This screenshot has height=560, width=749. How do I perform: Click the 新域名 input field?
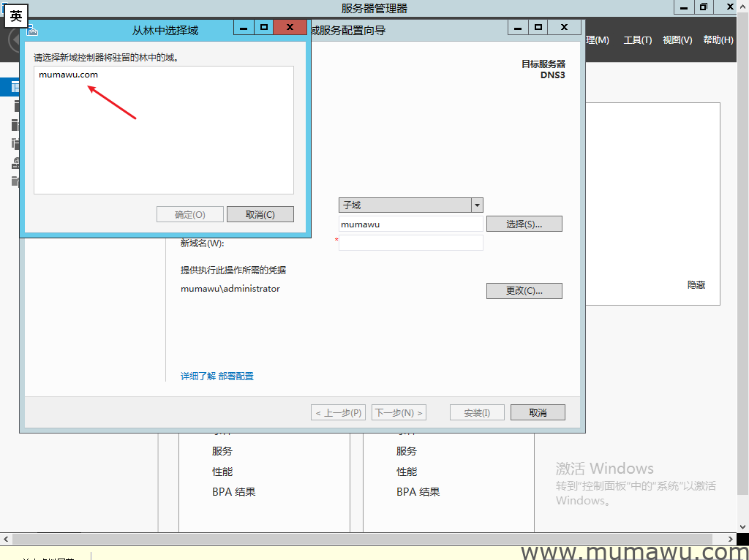point(410,243)
